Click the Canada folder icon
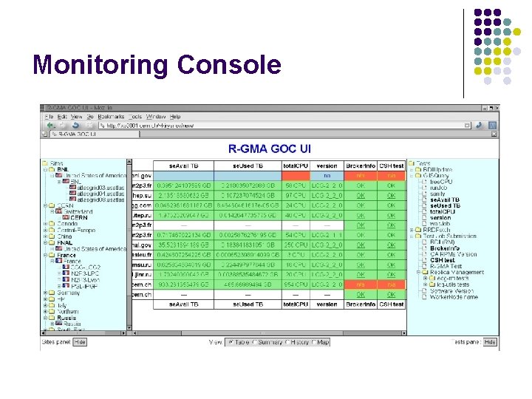Screen dimensions: 532x399 pyautogui.click(x=52, y=224)
